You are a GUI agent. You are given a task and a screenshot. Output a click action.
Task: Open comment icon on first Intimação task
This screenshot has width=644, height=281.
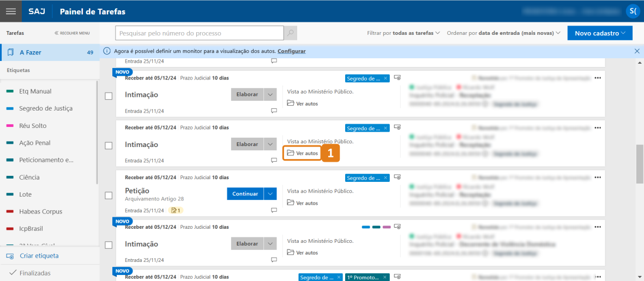click(274, 111)
